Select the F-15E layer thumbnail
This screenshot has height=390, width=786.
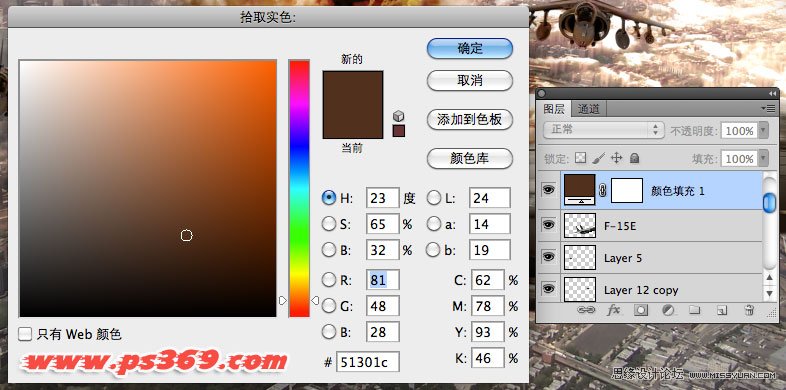click(580, 225)
